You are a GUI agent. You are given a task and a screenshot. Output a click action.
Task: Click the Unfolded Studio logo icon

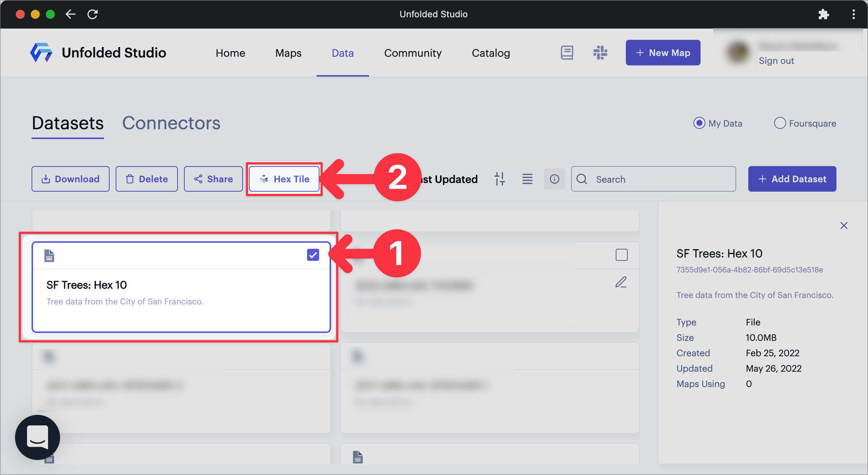pos(41,52)
